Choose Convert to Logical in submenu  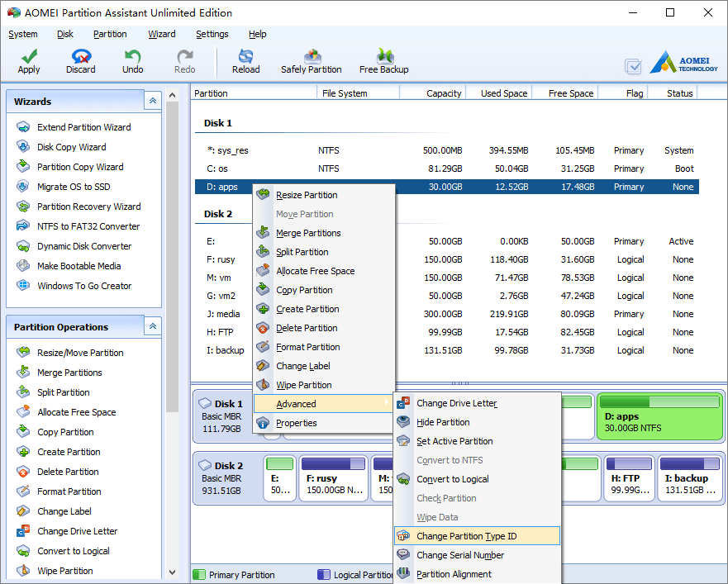point(477,479)
